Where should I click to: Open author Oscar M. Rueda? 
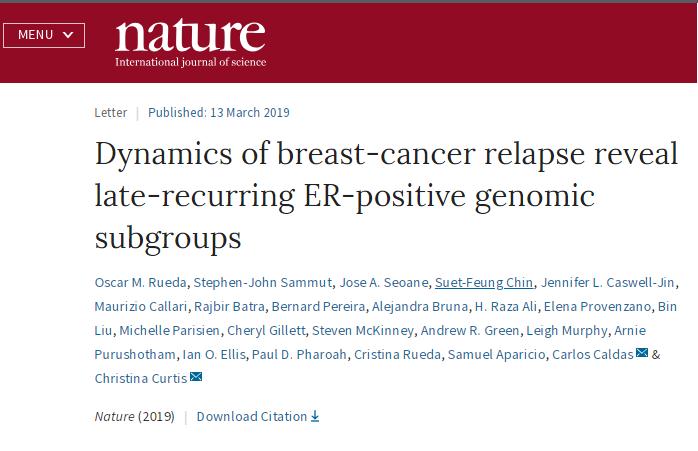[140, 282]
